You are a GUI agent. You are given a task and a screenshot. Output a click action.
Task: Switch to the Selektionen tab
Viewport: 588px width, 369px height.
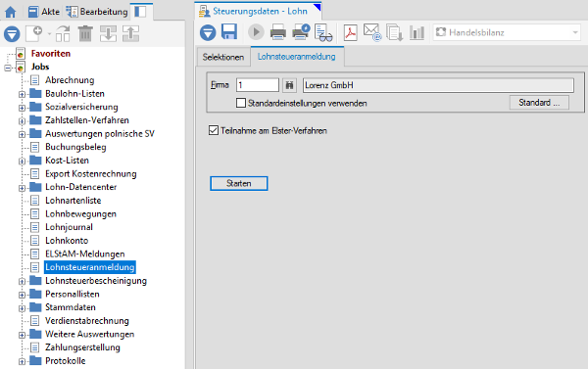tap(223, 57)
